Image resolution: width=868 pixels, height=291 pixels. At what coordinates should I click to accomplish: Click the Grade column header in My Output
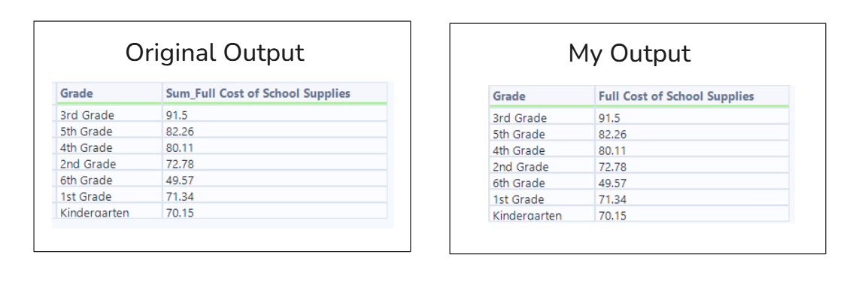coord(542,96)
